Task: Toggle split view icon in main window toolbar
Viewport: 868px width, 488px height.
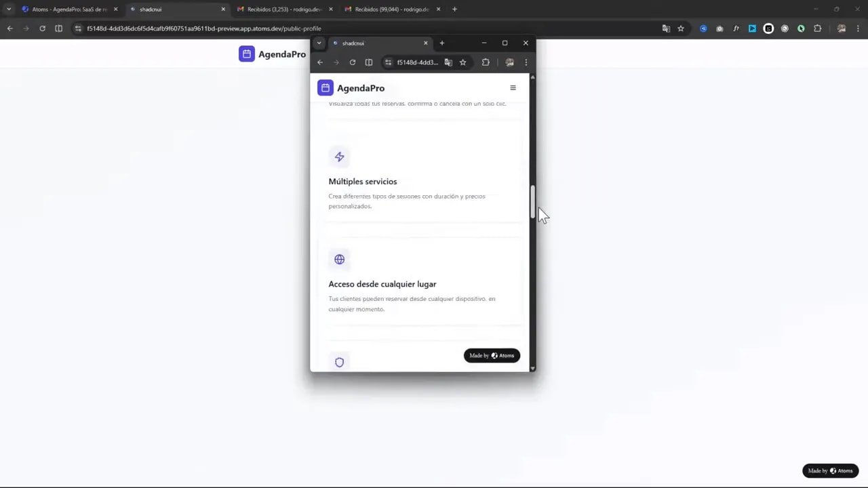Action: click(58, 28)
